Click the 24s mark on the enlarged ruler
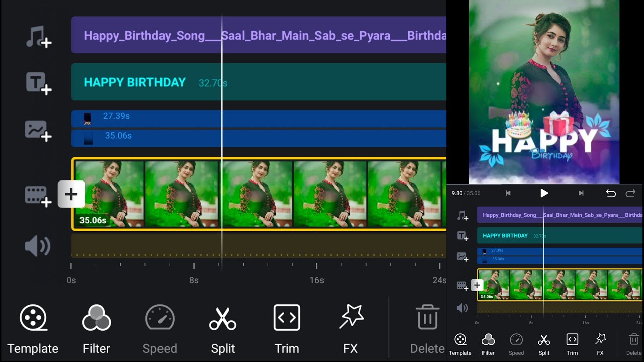 [439, 280]
